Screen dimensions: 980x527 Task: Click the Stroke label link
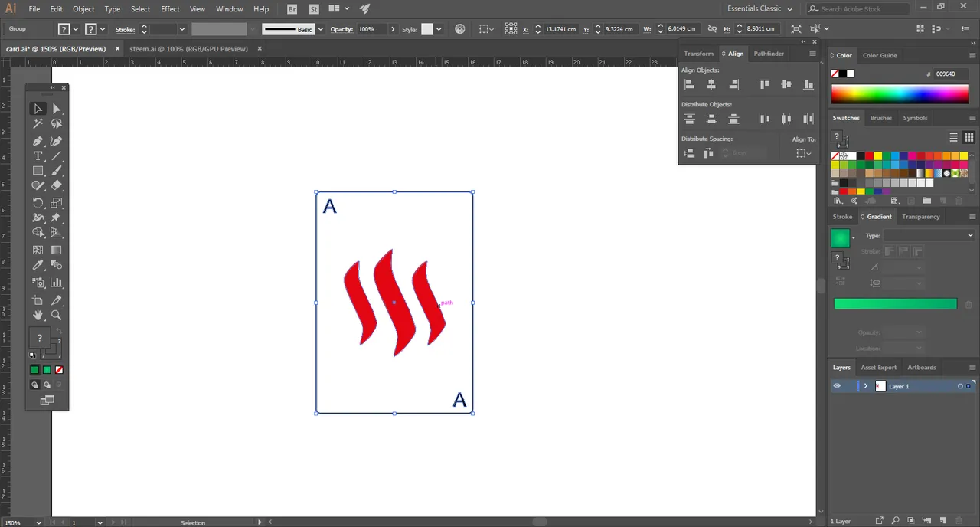125,29
